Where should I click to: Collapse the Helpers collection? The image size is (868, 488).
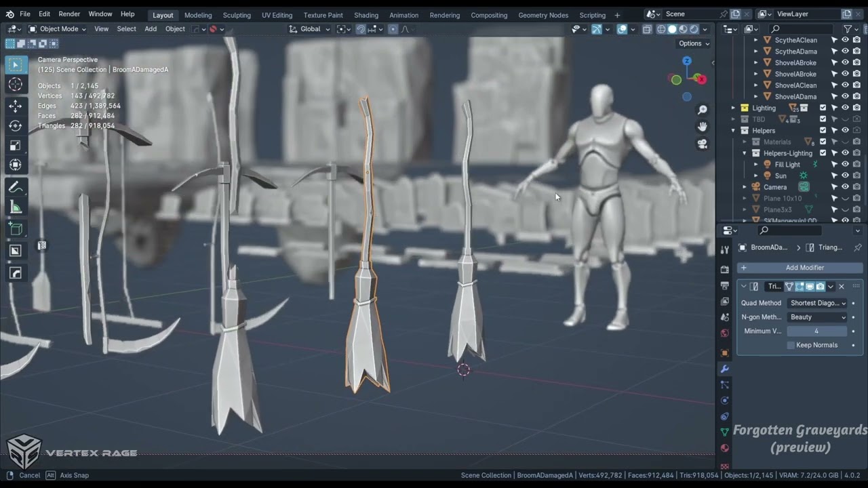(x=733, y=131)
